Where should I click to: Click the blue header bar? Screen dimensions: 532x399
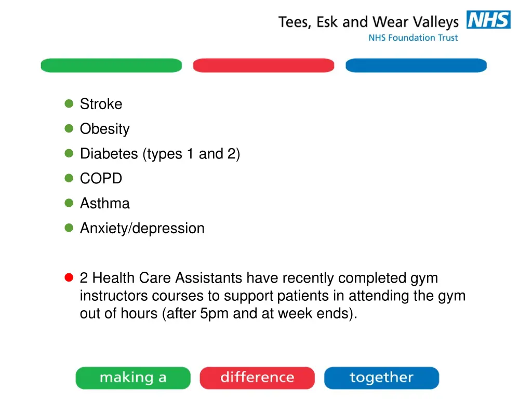[x=416, y=65]
